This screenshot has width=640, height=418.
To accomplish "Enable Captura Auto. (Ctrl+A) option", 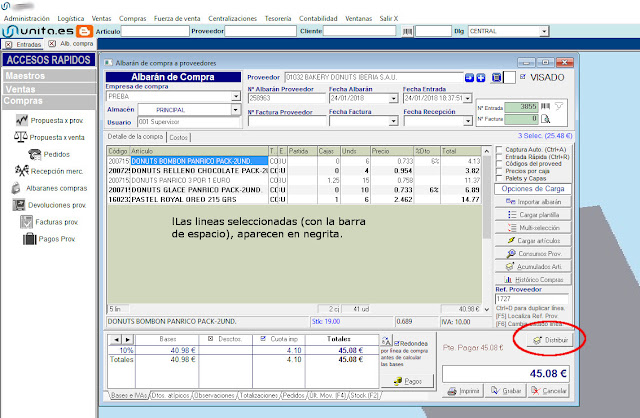I will 500,149.
